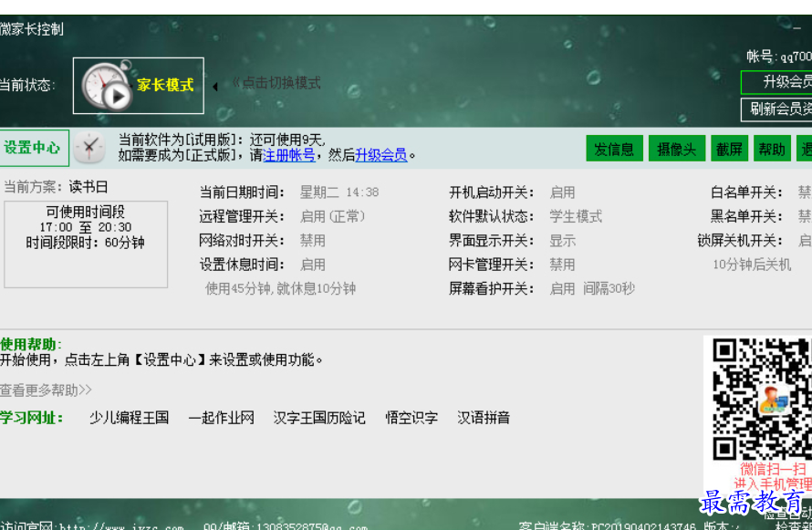Click the 刷新会员 button
This screenshot has width=812, height=530.
[x=776, y=109]
